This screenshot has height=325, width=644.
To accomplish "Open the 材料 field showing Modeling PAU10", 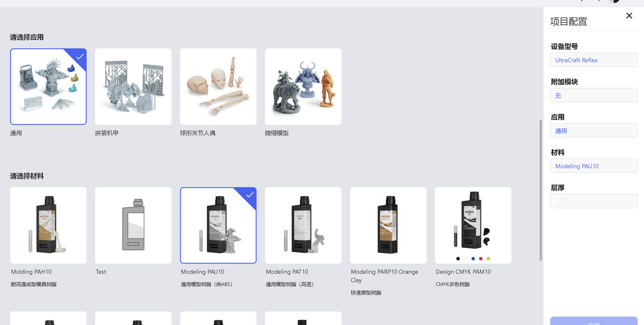I will [x=594, y=166].
